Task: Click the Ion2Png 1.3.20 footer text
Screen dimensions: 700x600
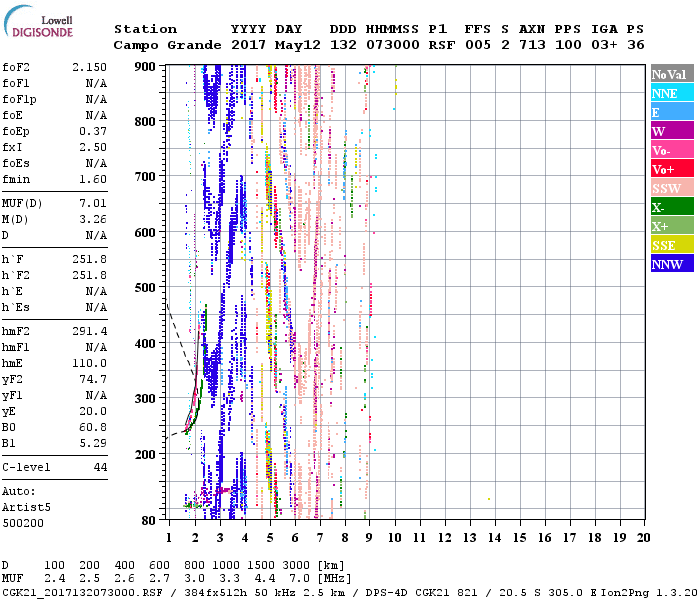Action: pyautogui.click(x=650, y=592)
